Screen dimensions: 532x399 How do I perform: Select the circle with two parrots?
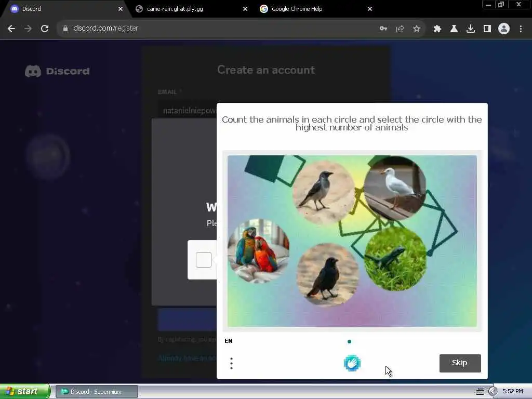click(x=259, y=250)
